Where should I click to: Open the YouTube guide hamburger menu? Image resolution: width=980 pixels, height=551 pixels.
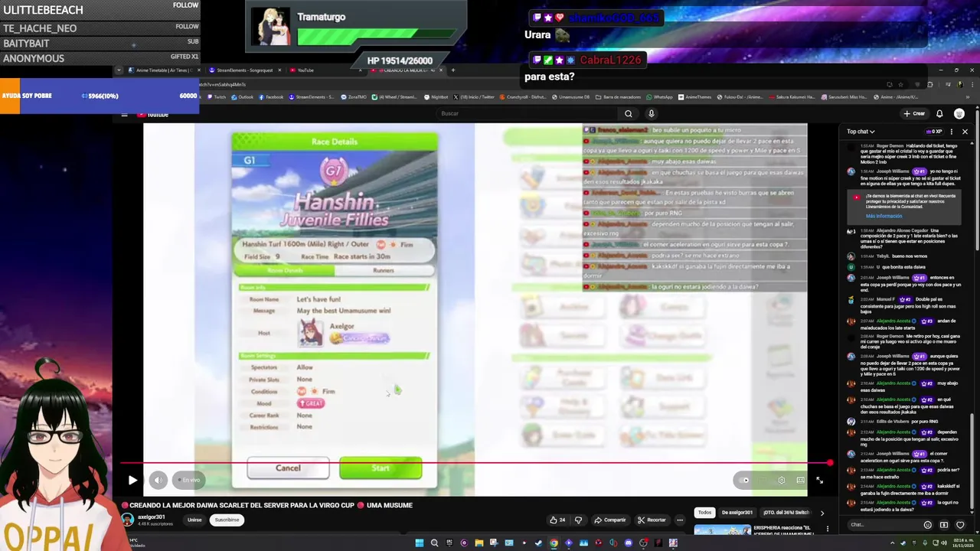[x=124, y=114]
